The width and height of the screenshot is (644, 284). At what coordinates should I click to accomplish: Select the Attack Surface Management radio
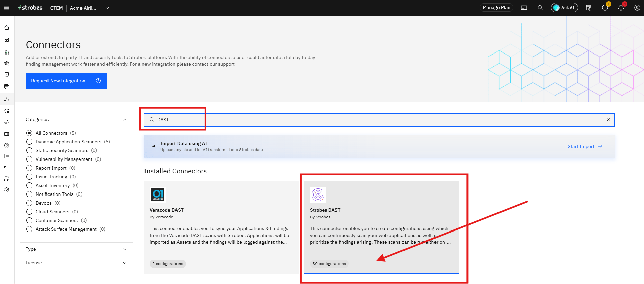tap(29, 229)
